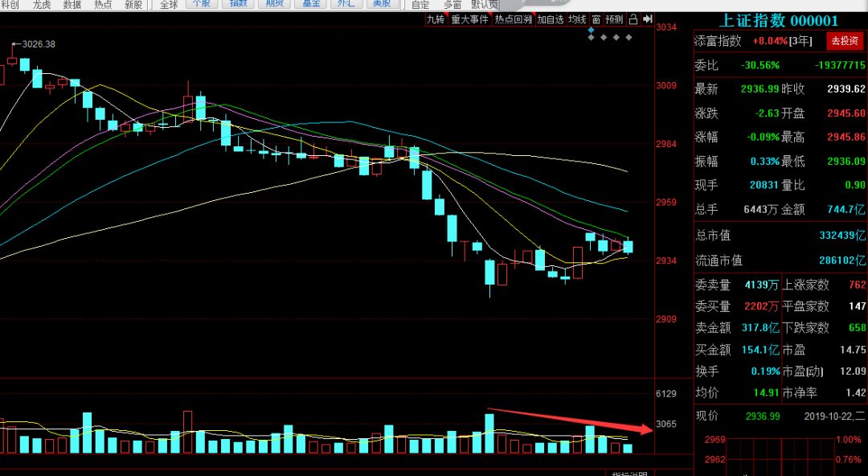Click 换手 value 0.19%
The width and height of the screenshot is (868, 476).
point(766,371)
